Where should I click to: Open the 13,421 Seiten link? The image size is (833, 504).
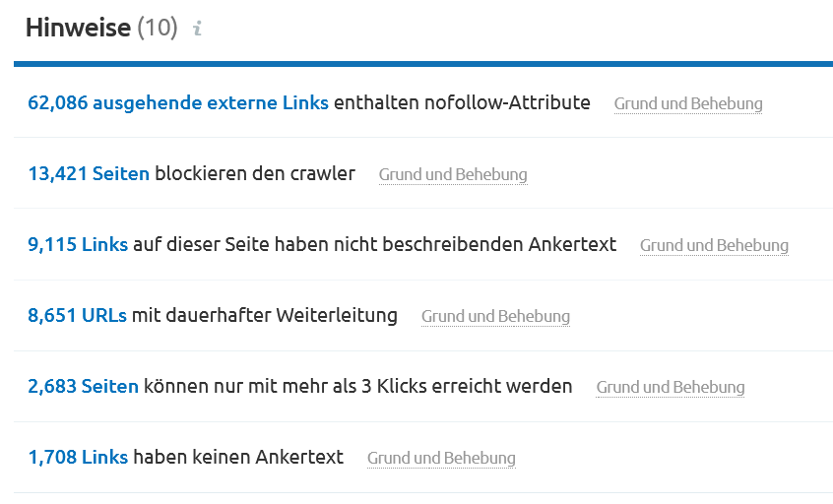(x=89, y=174)
